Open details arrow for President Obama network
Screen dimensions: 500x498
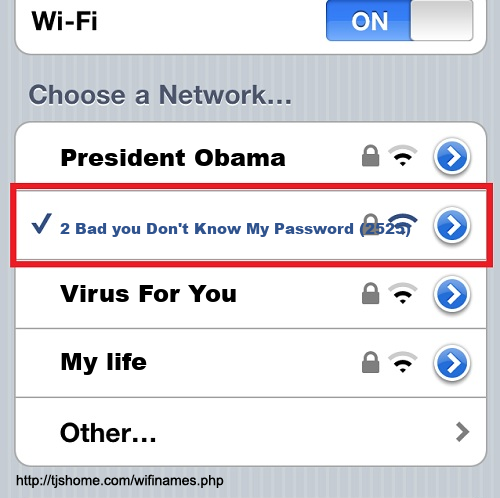(x=452, y=156)
